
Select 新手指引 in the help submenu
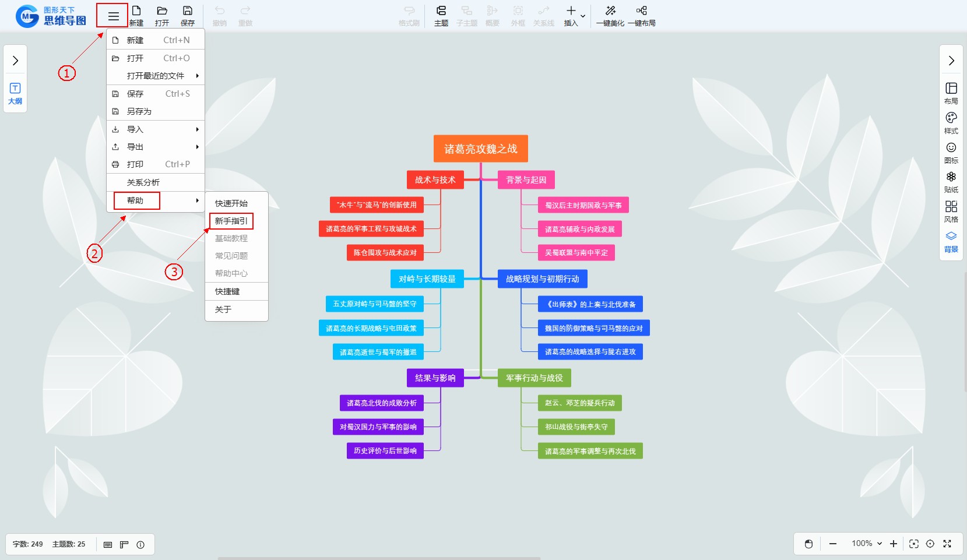231,221
